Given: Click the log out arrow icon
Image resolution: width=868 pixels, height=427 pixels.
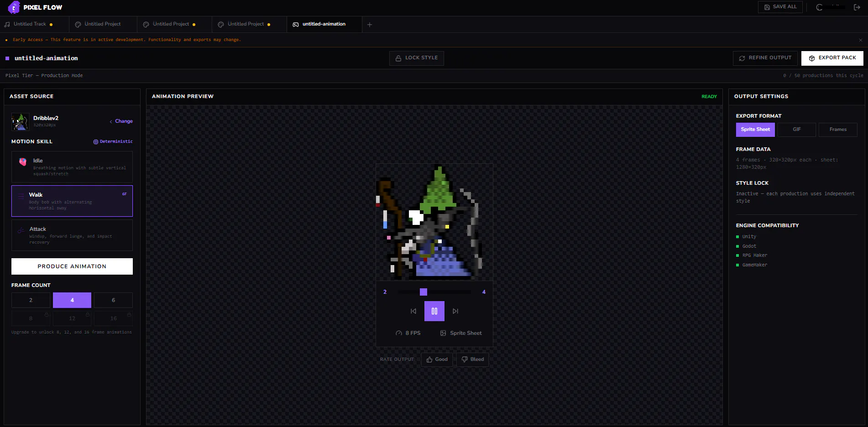Looking at the screenshot, I should pos(857,7).
